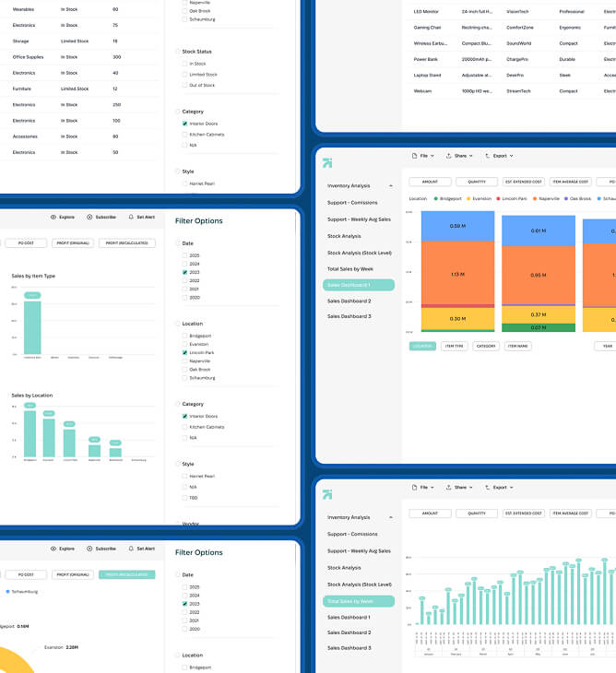Enable the Out of Stock checkbox
The height and width of the screenshot is (673, 616).
[x=185, y=85]
